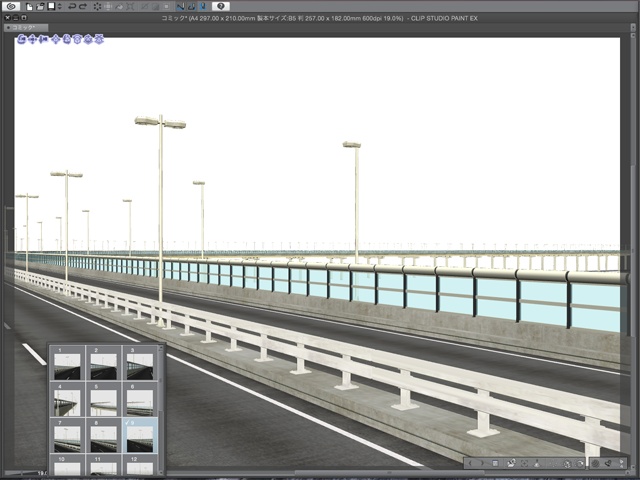Click the invert selection icon
Image resolution: width=640 pixels, height=480 pixels.
[156, 7]
